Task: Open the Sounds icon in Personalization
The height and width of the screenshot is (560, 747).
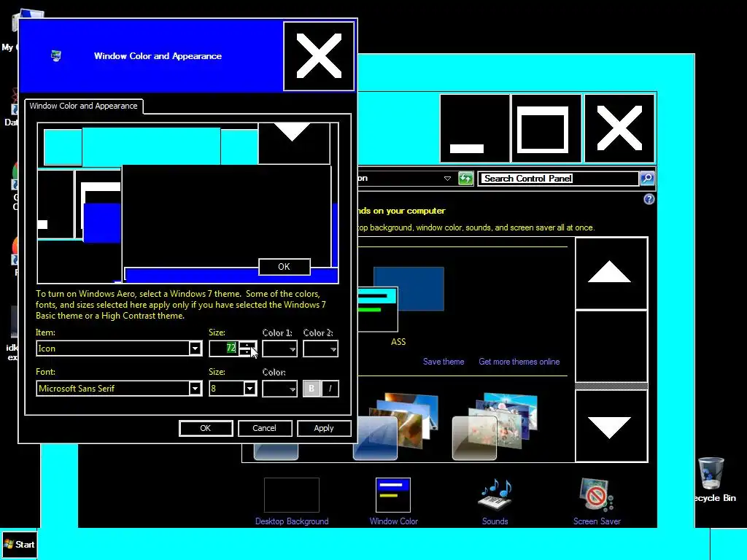Action: pyautogui.click(x=495, y=494)
